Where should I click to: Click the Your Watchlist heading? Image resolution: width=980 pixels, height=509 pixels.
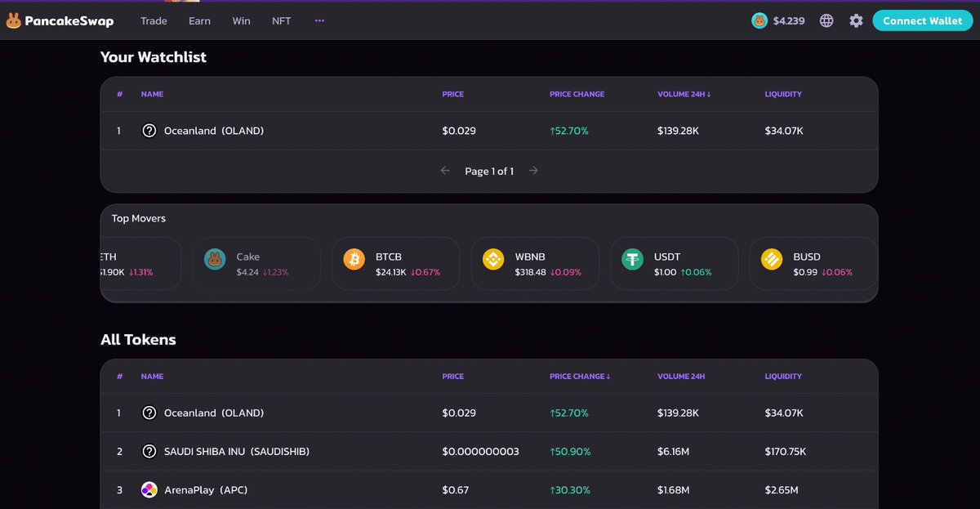pyautogui.click(x=154, y=57)
